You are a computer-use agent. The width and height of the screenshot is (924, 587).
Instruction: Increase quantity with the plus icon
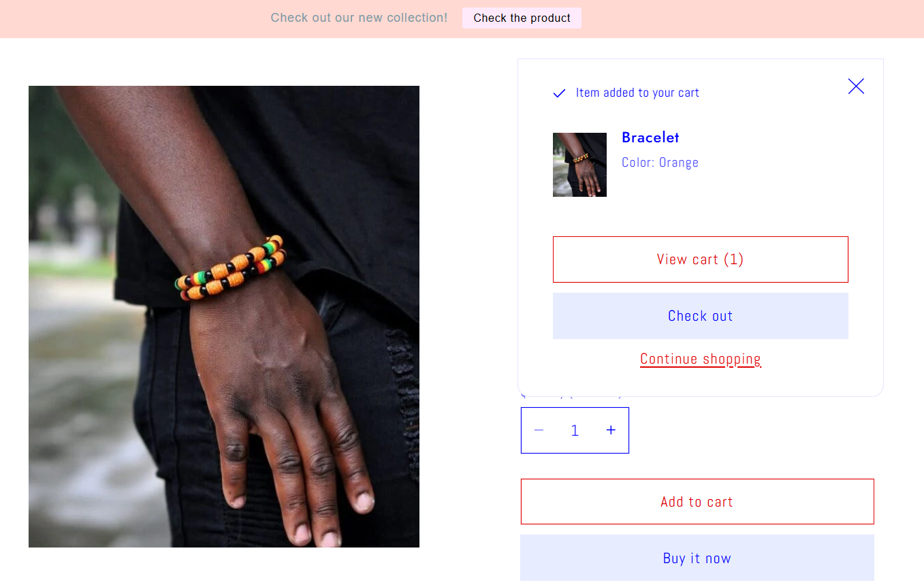tap(611, 430)
